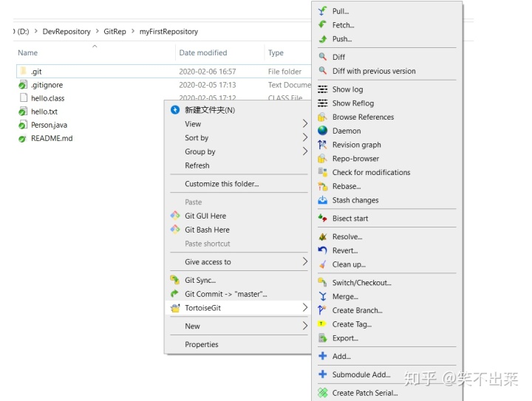
Task: Click the Create Branch icon
Action: pyautogui.click(x=322, y=310)
